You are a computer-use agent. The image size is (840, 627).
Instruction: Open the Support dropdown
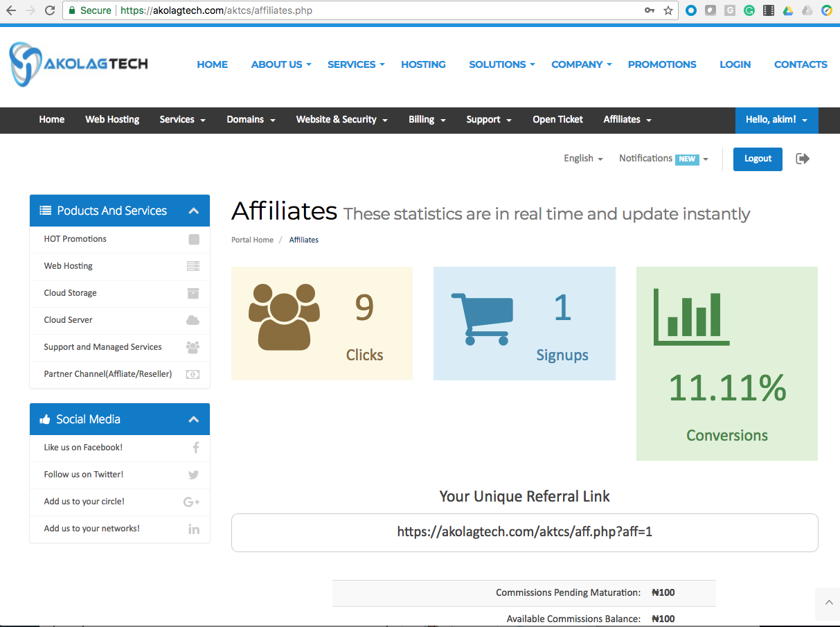point(489,119)
